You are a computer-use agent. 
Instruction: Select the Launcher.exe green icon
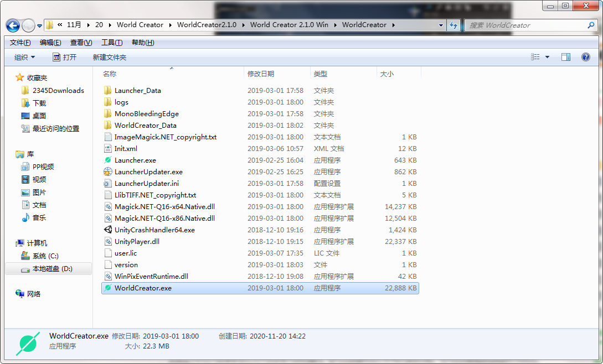108,160
